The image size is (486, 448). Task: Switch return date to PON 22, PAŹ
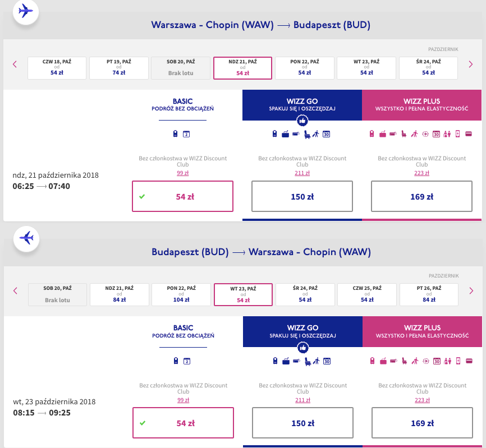click(x=181, y=294)
